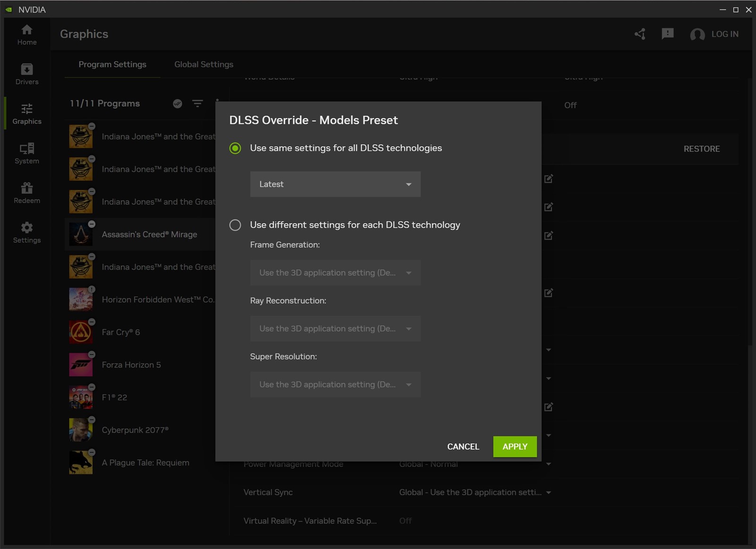Click the APPLY button

[515, 446]
